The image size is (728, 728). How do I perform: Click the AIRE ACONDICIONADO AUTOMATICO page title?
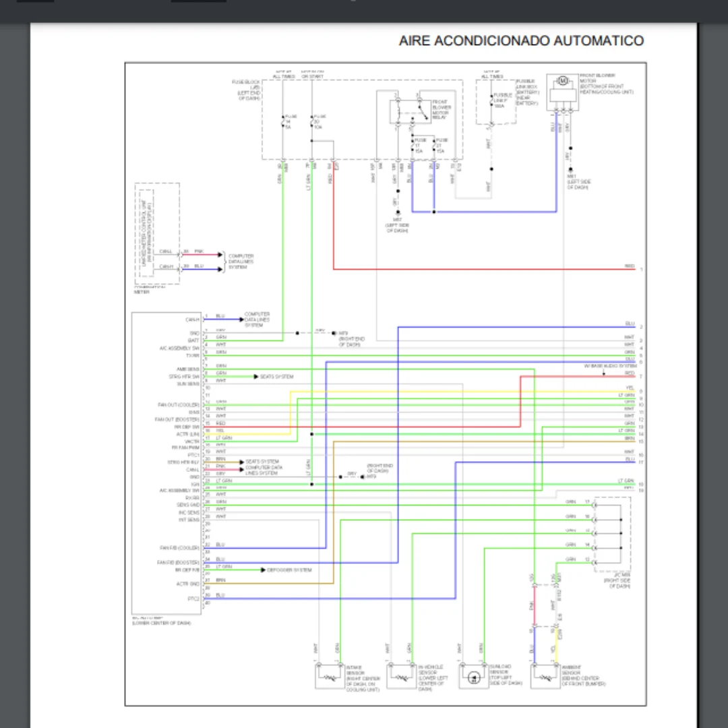(x=521, y=41)
